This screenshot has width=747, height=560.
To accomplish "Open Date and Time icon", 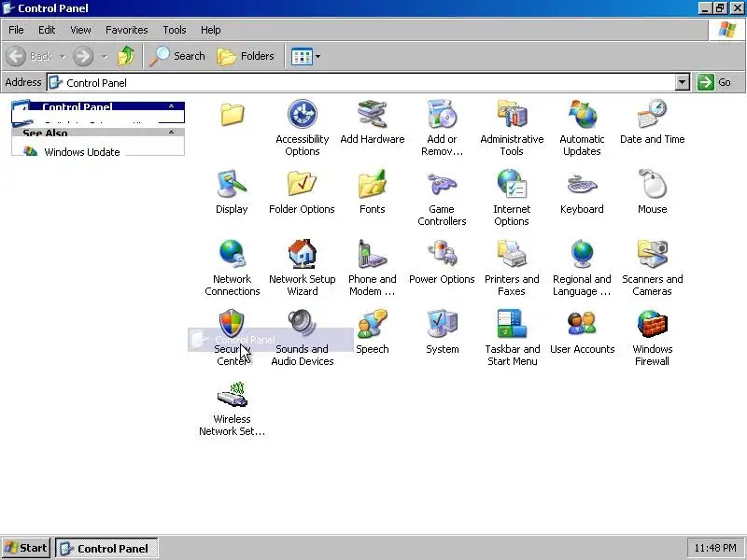I will [652, 114].
